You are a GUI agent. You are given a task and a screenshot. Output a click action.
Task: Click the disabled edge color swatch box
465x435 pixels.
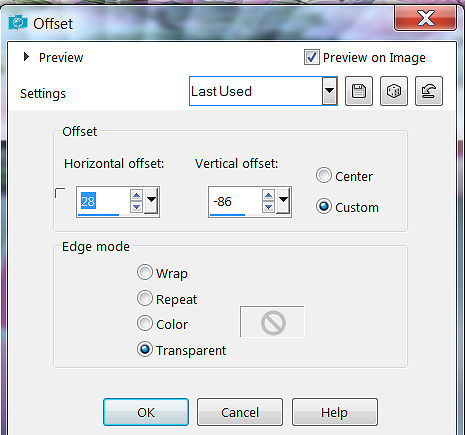point(272,322)
